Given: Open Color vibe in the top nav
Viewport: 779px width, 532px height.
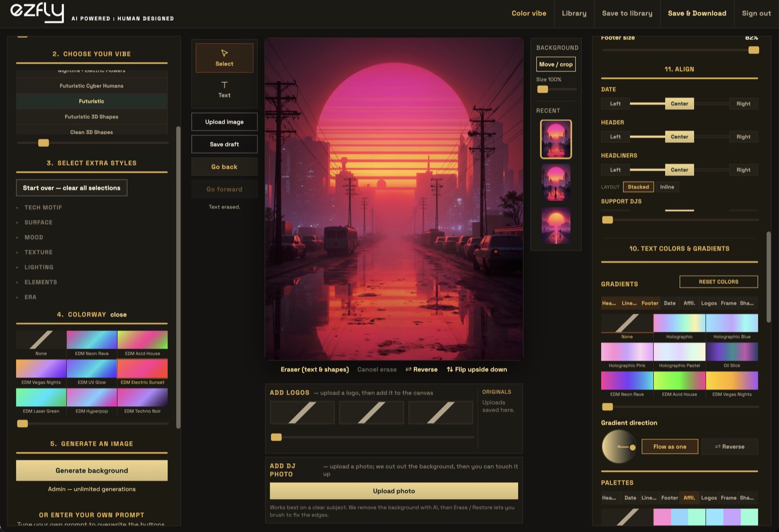Looking at the screenshot, I should tap(529, 13).
